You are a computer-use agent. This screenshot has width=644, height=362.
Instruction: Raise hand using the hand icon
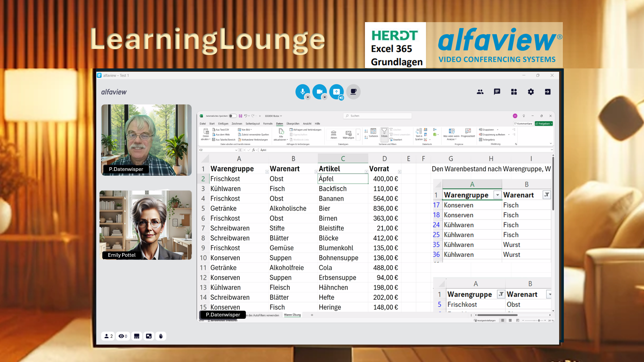(x=161, y=336)
